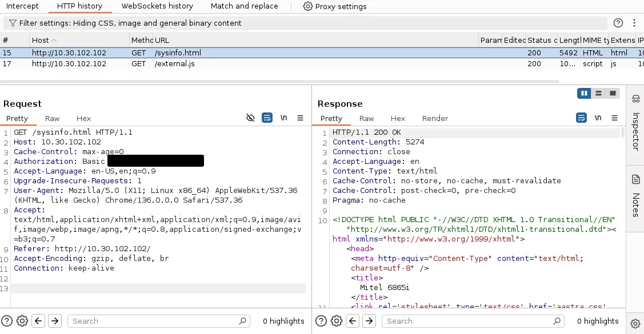Open the Response panel hamburger menu
Screen dimensions: 644x334
[614, 118]
